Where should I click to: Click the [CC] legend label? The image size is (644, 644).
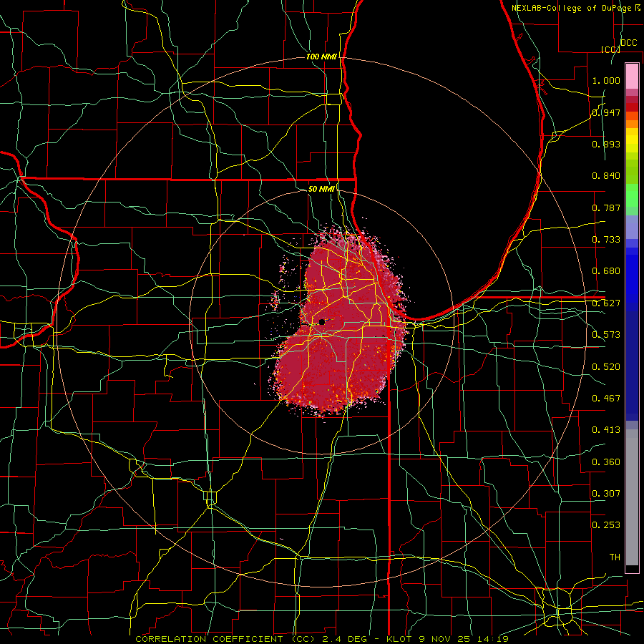coord(610,49)
